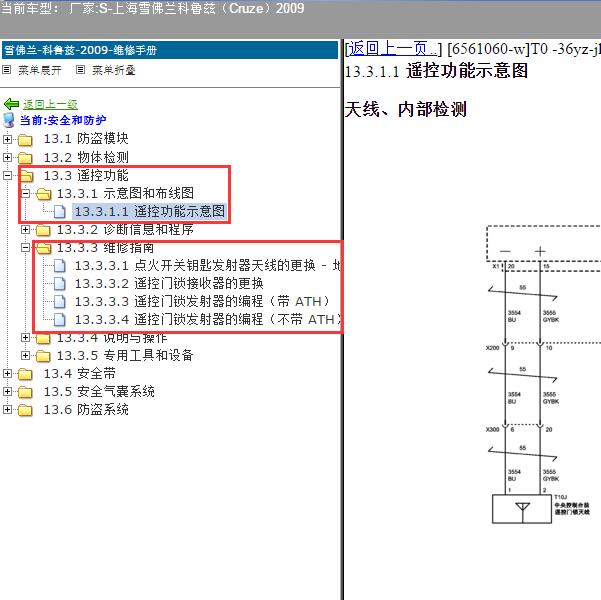Expand the 13.2 物体检测 node
This screenshot has height=600, width=601.
pyautogui.click(x=7, y=157)
